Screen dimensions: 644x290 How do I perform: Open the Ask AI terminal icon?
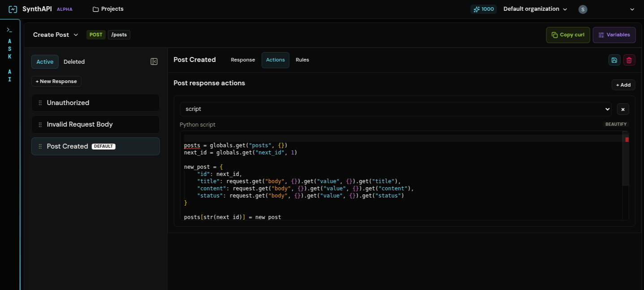tap(9, 30)
